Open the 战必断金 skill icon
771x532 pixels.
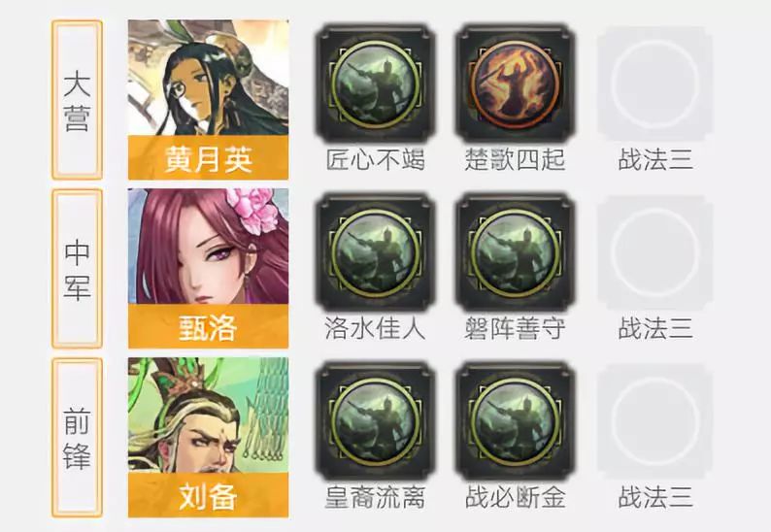pyautogui.click(x=516, y=421)
